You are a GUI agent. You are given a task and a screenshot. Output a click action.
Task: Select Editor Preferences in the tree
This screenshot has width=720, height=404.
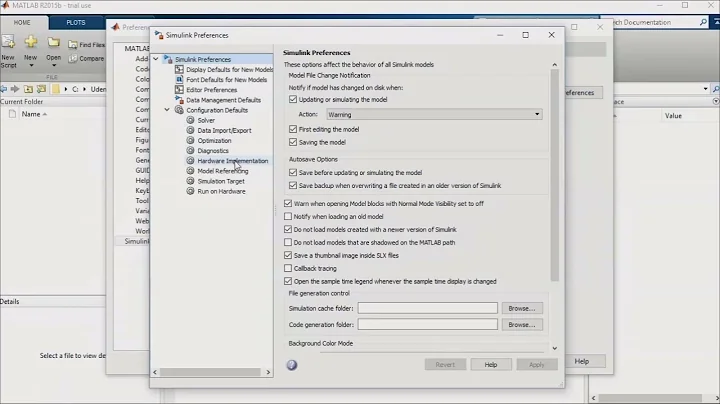coord(212,90)
